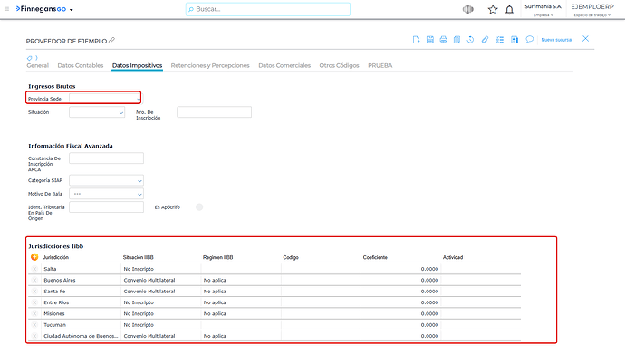625x364 pixels.
Task: Remove the Tucuman jurisdiction row
Action: click(34, 325)
